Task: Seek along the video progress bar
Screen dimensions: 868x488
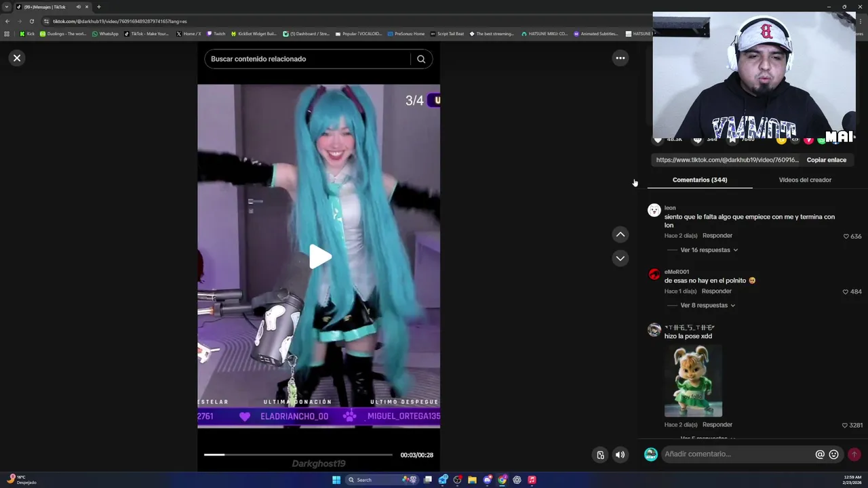Action: tap(298, 455)
